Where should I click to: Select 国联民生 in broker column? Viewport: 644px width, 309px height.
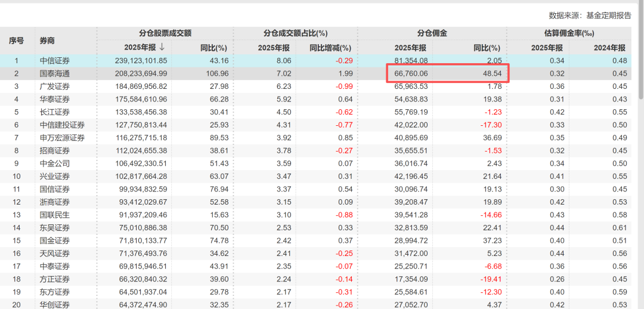pos(55,215)
